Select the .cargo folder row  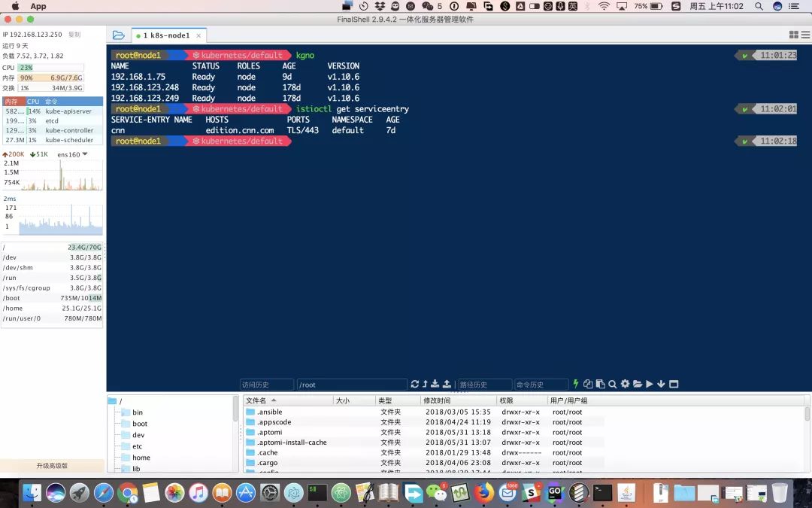click(x=425, y=463)
